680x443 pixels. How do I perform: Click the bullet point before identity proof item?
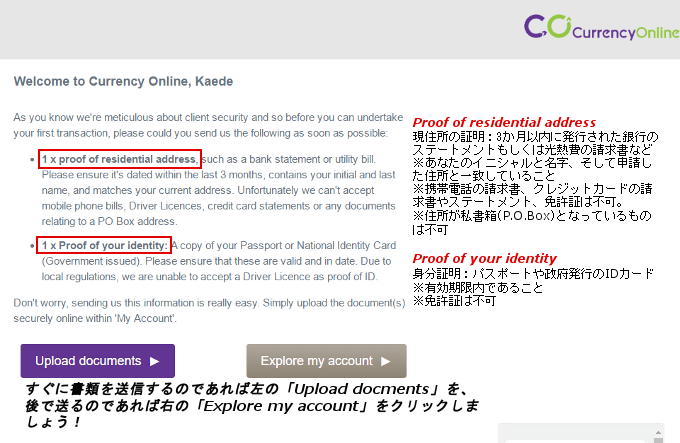33,246
